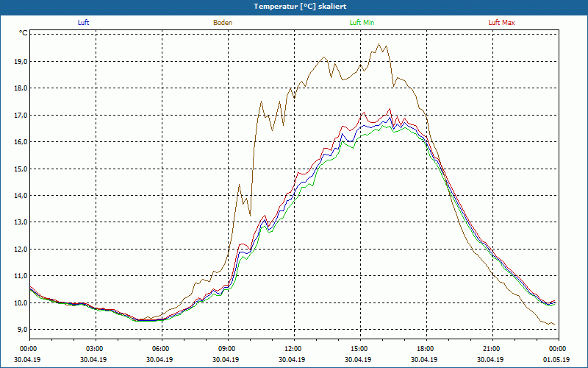Click the 'Luft' legend label

pos(83,23)
